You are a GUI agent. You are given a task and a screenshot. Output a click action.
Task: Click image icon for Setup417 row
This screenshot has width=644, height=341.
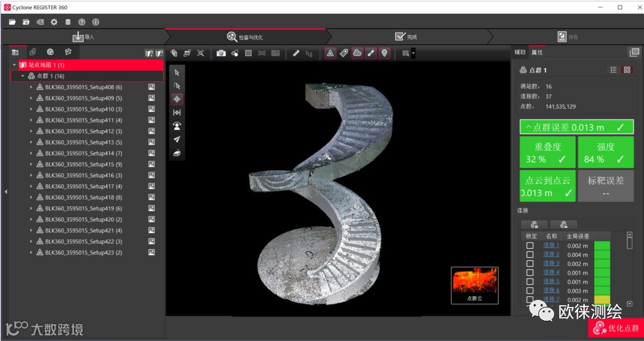(x=151, y=187)
